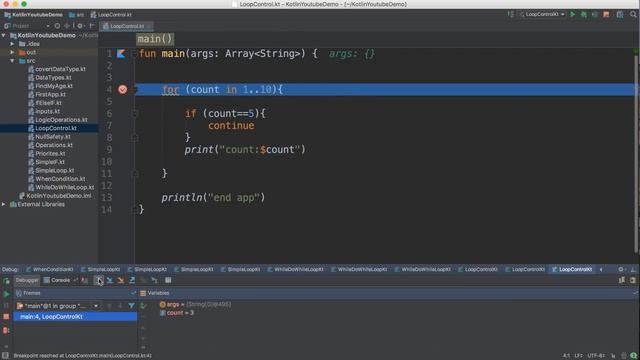
Task: Select the active LoopControlKt debug session tab
Action: 572,269
